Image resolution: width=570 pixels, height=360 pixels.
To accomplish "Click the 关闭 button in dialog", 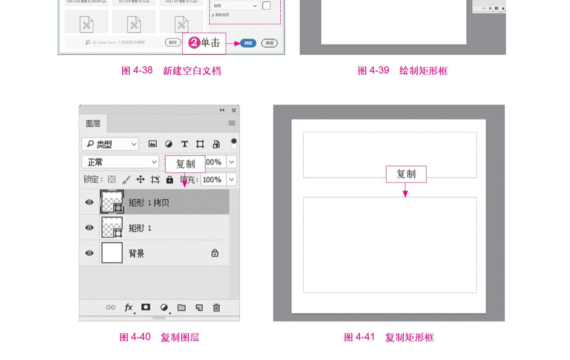I will [x=269, y=43].
